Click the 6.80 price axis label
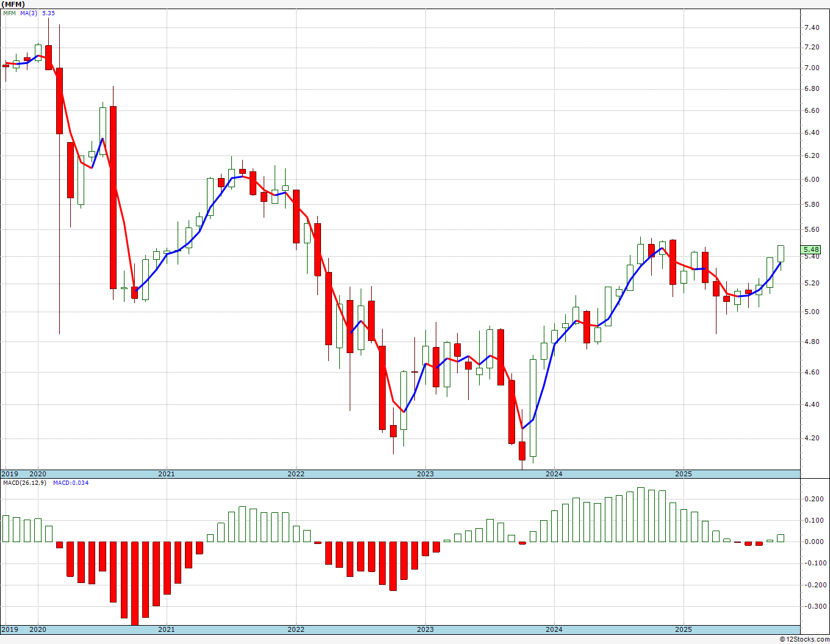 pos(812,88)
